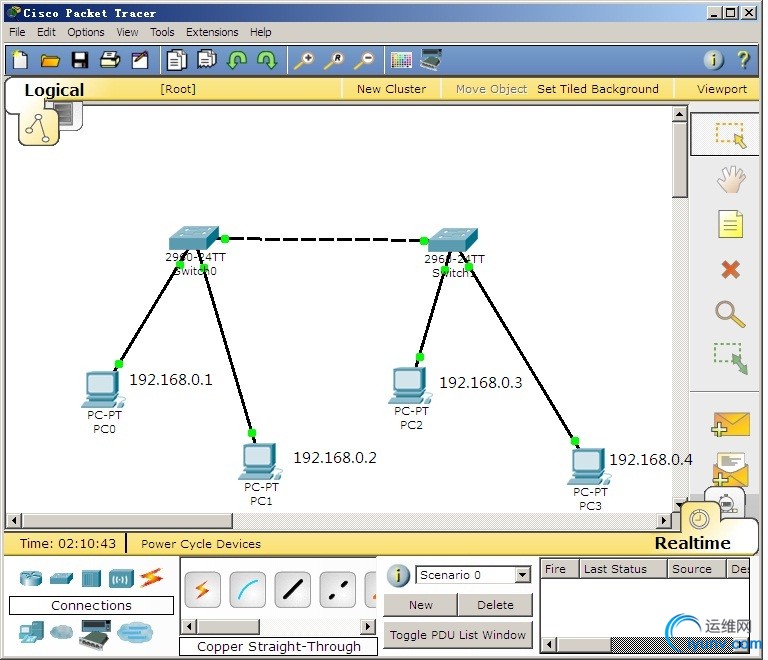768x660 pixels.
Task: Select the Multiuser Connection category icon
Action: 135,632
